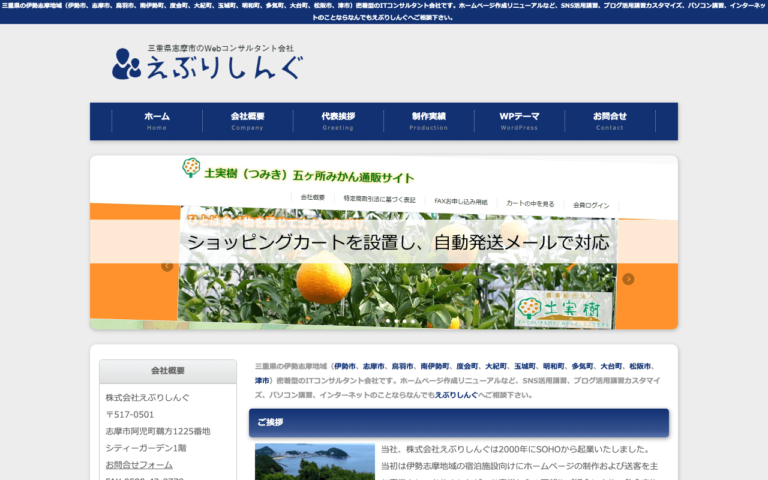Image resolution: width=768 pixels, height=480 pixels.
Task: Open the 南伊勢町 link
Action: [x=435, y=366]
